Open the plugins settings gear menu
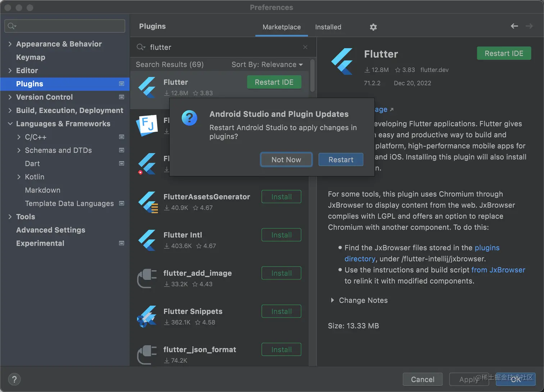Image resolution: width=544 pixels, height=392 pixels. pos(373,27)
